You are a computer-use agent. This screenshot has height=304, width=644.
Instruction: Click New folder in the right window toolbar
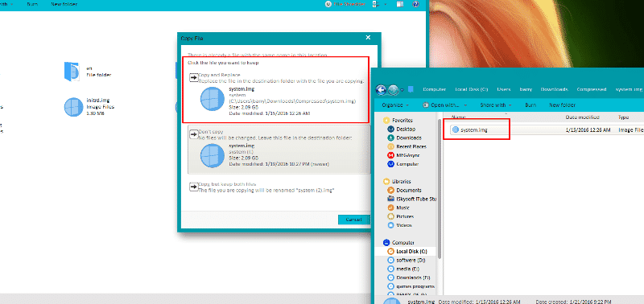(562, 105)
